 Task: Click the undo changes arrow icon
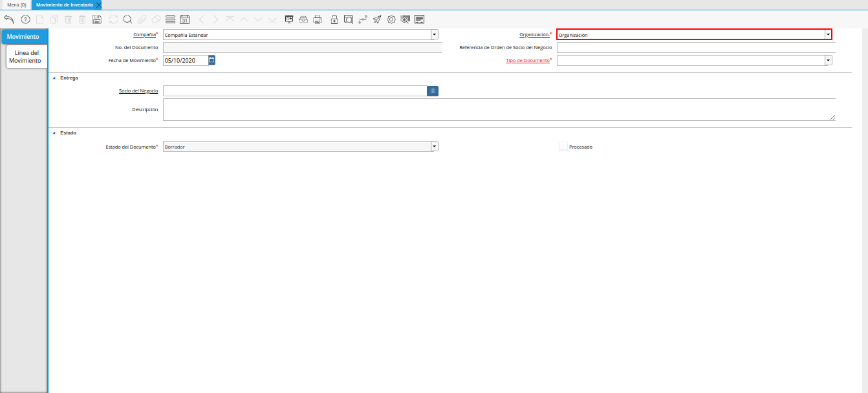click(x=9, y=19)
